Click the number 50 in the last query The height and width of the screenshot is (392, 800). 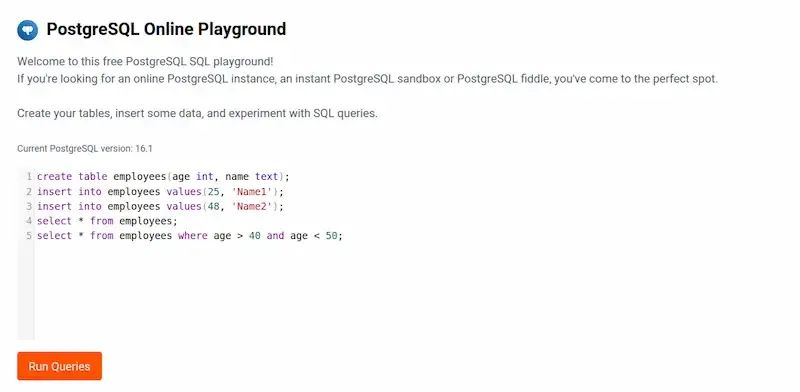coord(331,236)
